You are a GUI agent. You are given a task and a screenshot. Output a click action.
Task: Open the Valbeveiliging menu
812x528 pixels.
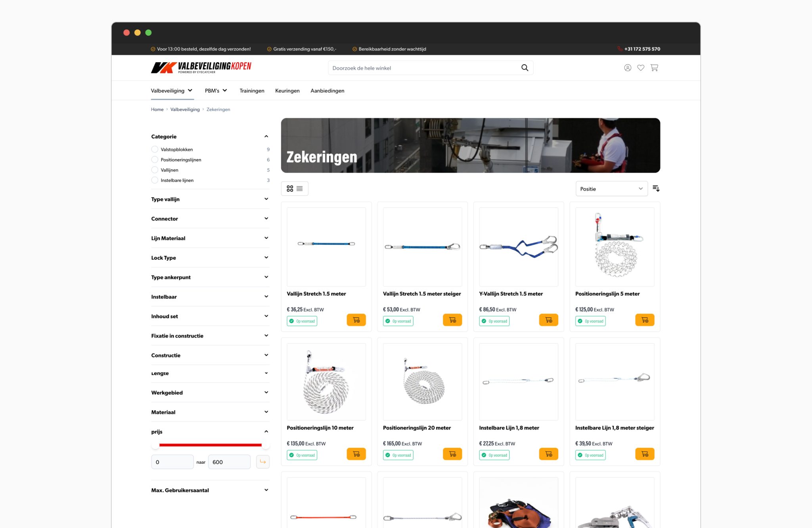tap(172, 91)
